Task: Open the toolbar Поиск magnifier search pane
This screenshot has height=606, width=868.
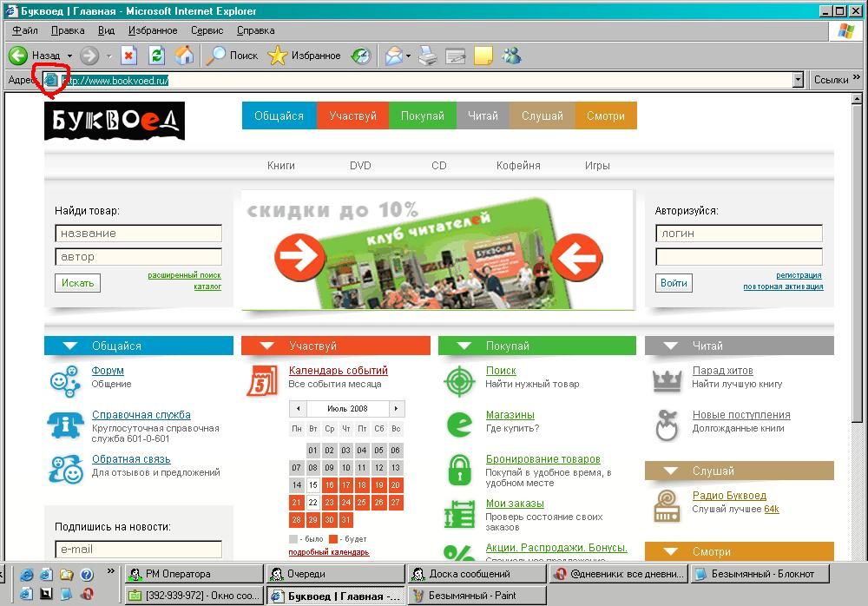Action: point(233,56)
